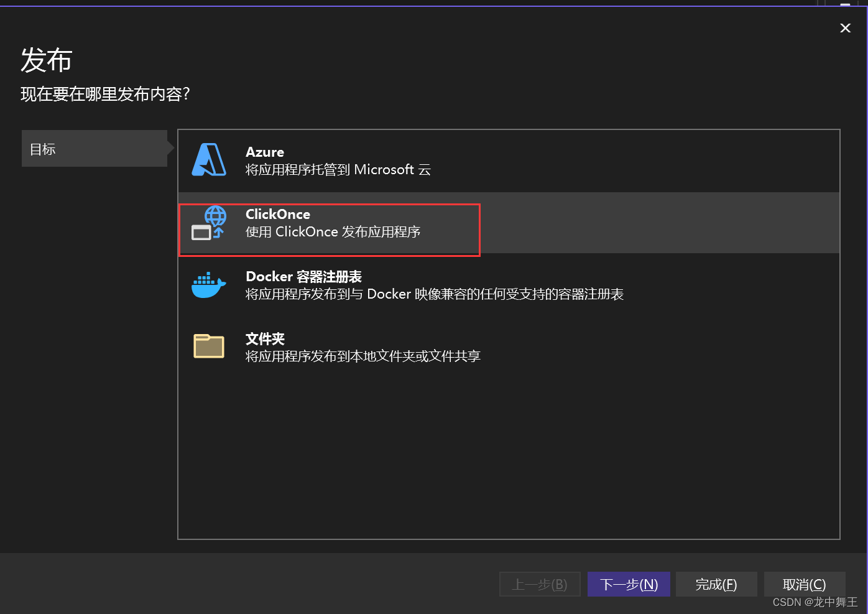Click the 现在要在哪里发布内容? prompt text
Image resolution: width=868 pixels, height=614 pixels.
(x=105, y=94)
